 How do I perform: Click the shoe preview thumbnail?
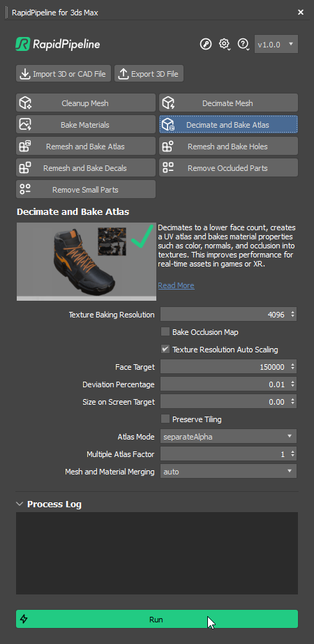click(87, 262)
